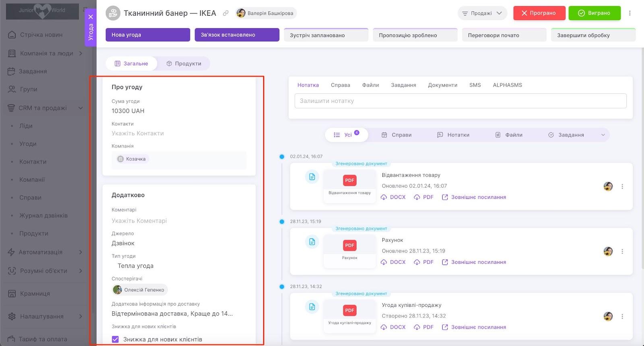Click the Валерія Башкірова responsible chip
Screen dimensions: 644x346
tap(266, 13)
